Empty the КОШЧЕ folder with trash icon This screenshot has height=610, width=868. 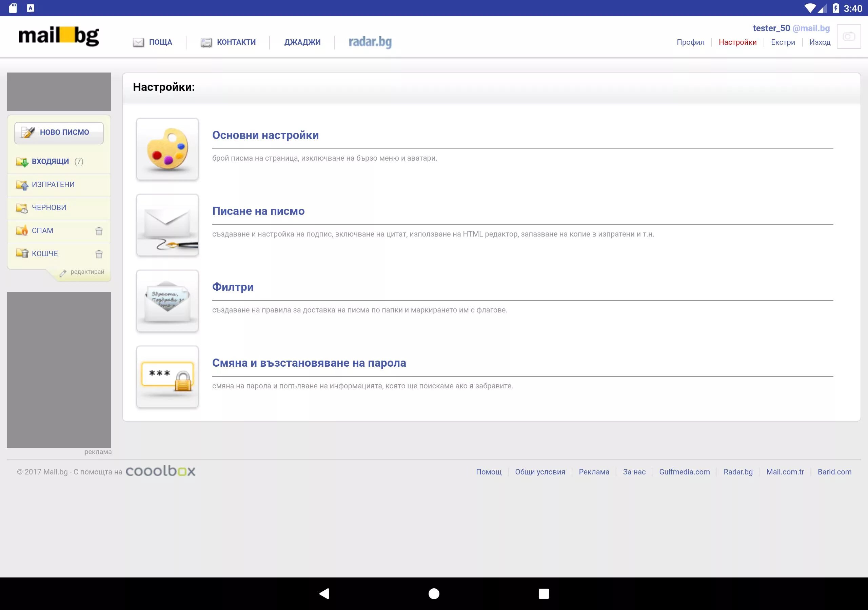(99, 254)
